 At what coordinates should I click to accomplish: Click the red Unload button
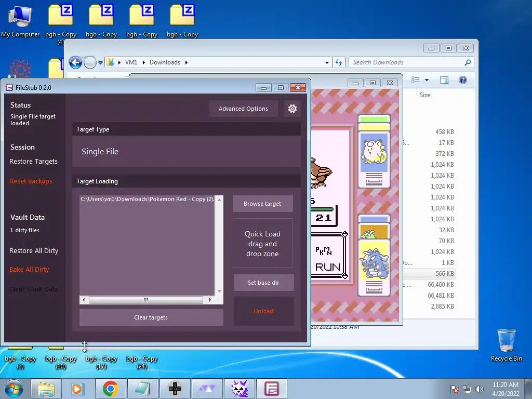[263, 311]
